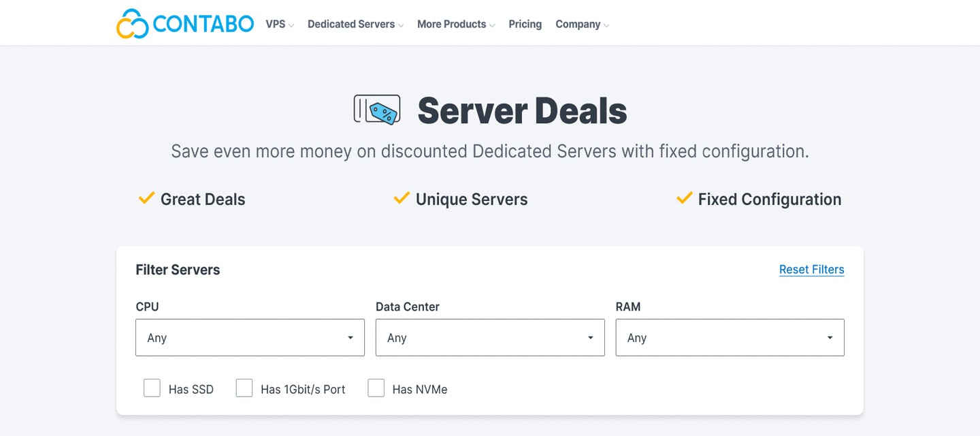980x436 pixels.
Task: Click the Filter Servers panel title
Action: click(x=178, y=270)
